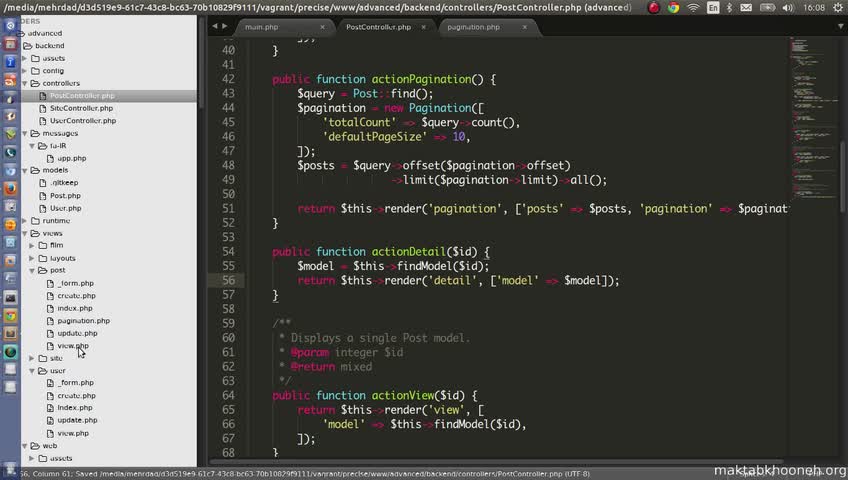Close the main.php tab
This screenshot has width=848, height=480.
pos(322,27)
